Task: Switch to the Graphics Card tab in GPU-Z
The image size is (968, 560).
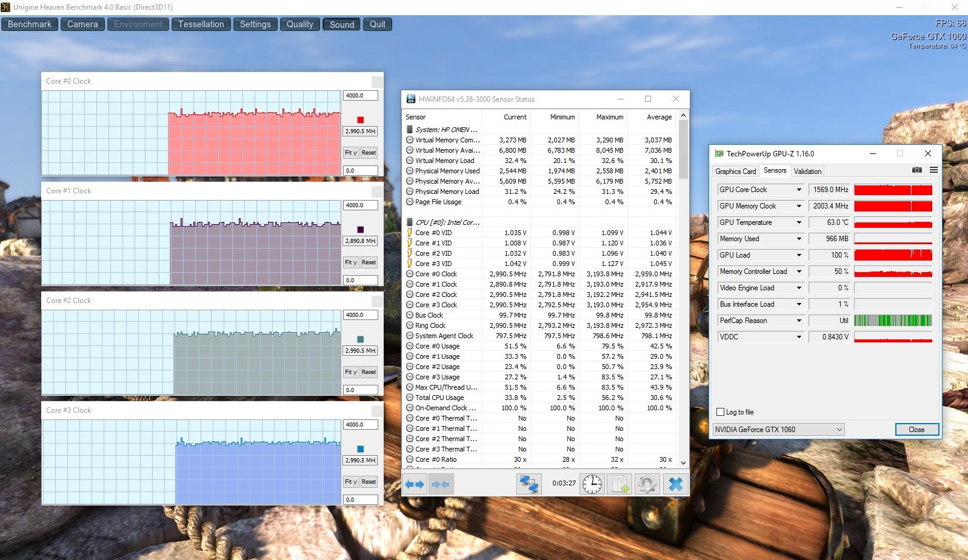Action: point(736,172)
